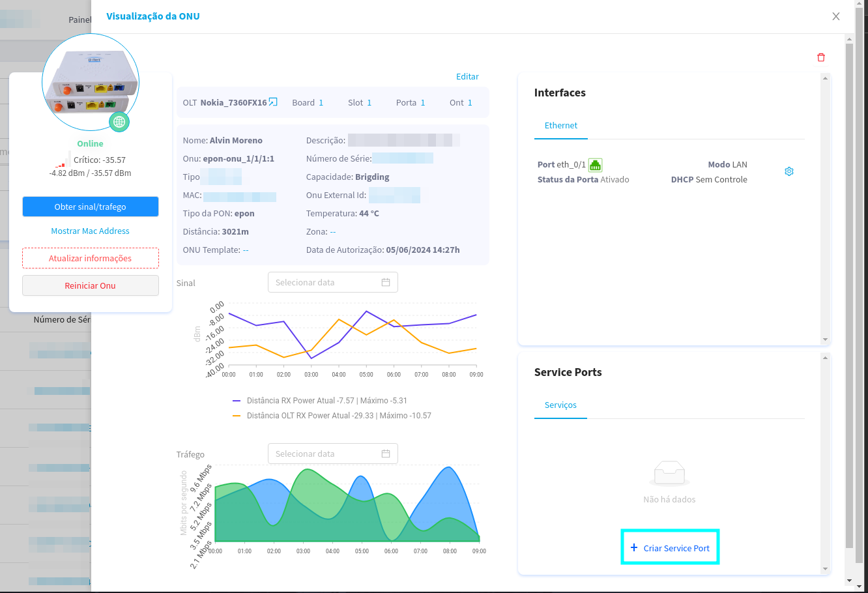Viewport: 868px width, 593px height.
Task: Click the Reiniciar Onu button
Action: tap(91, 285)
